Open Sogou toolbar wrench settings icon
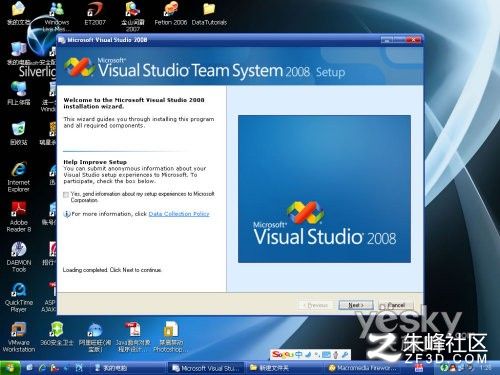This screenshot has width=500, height=375. point(345,355)
